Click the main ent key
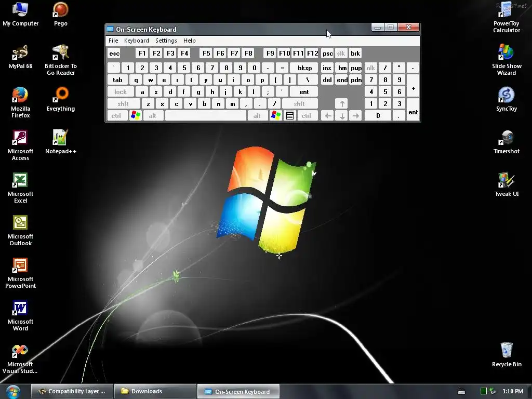Image resolution: width=532 pixels, height=399 pixels. click(x=304, y=91)
